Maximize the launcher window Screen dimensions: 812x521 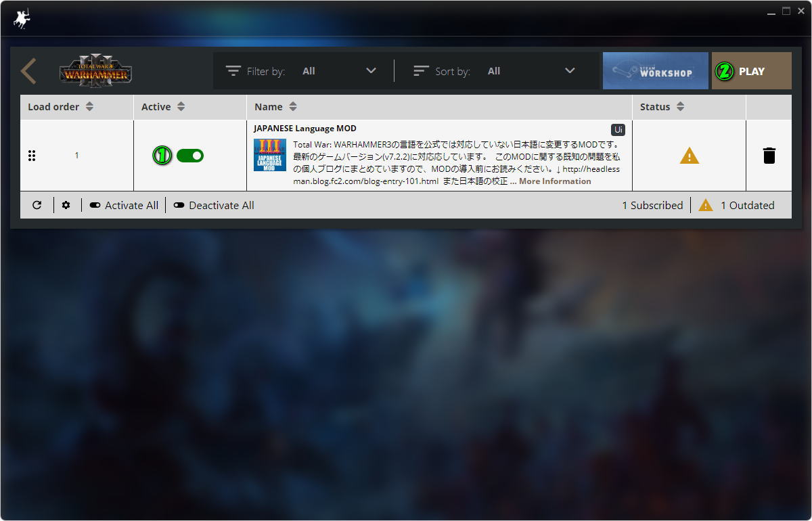click(786, 11)
